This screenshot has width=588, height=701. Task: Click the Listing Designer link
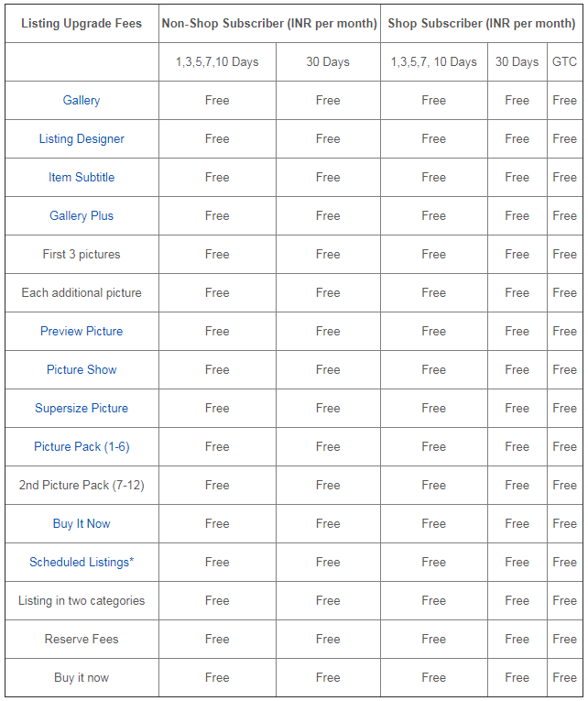[82, 139]
